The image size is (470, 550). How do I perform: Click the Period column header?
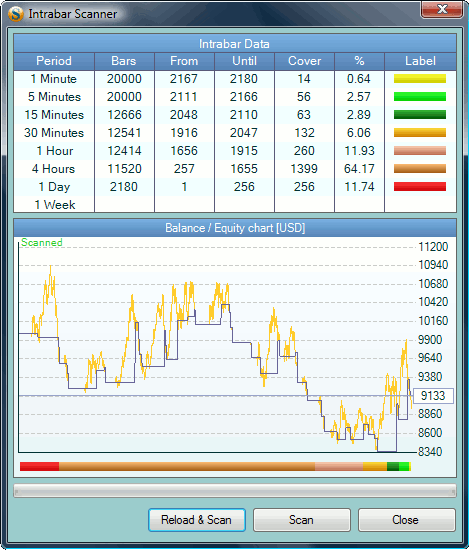click(54, 61)
